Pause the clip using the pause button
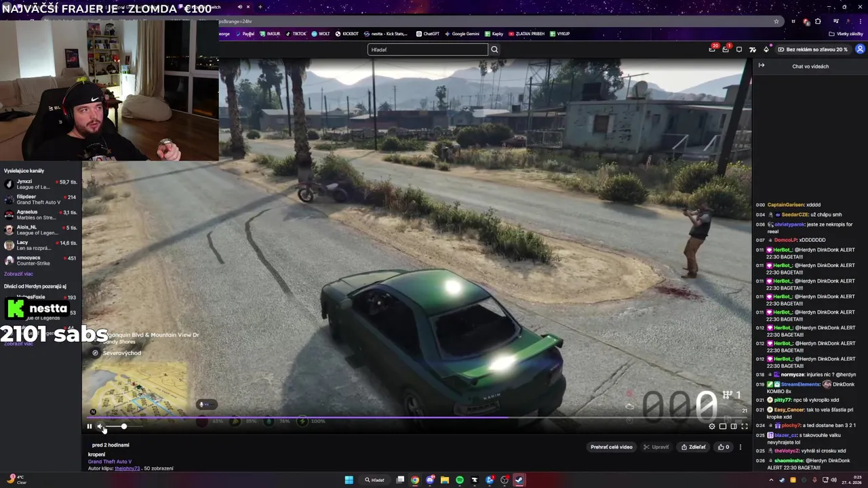Viewport: 868px width, 488px height. [89, 426]
